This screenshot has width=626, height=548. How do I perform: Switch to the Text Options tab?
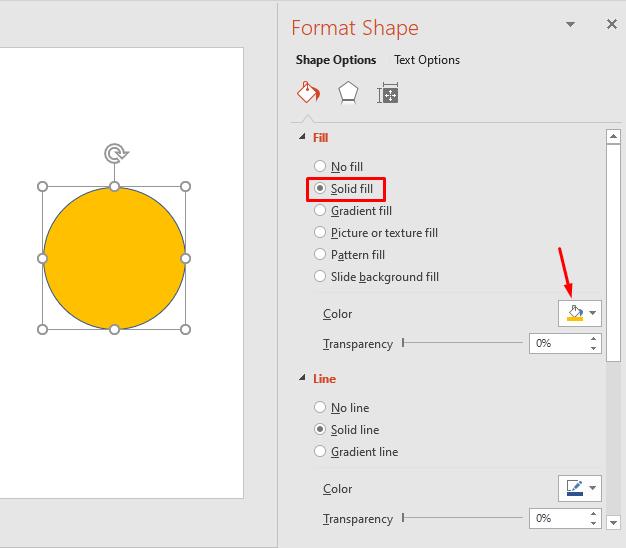[427, 60]
